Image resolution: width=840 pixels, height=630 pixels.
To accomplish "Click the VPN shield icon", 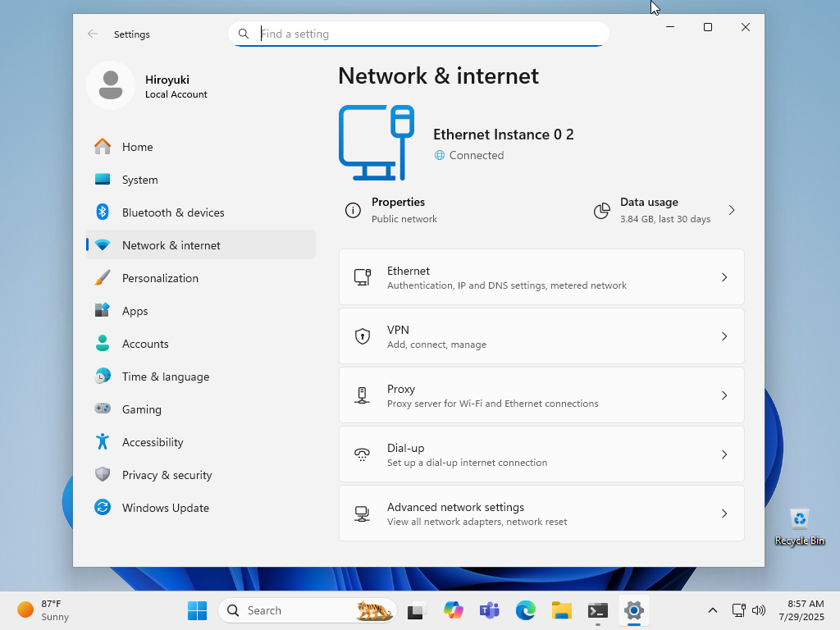I will 362,336.
